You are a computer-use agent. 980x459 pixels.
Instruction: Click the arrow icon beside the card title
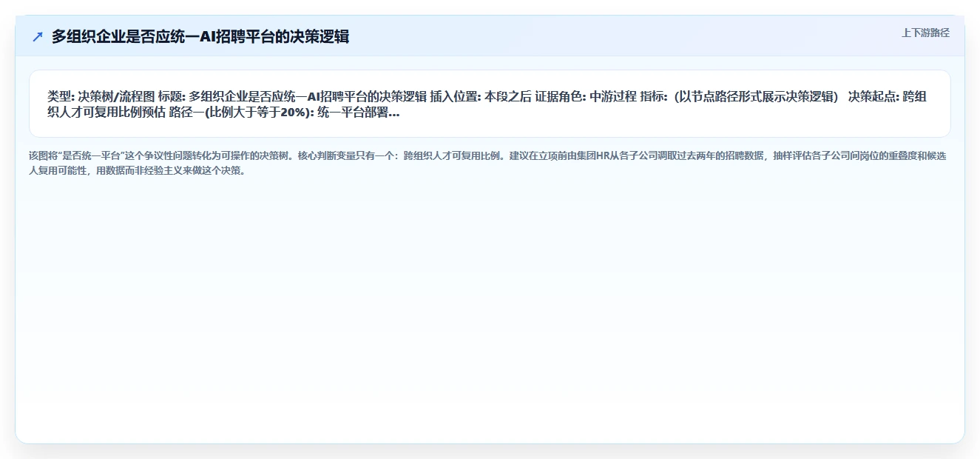click(x=38, y=36)
